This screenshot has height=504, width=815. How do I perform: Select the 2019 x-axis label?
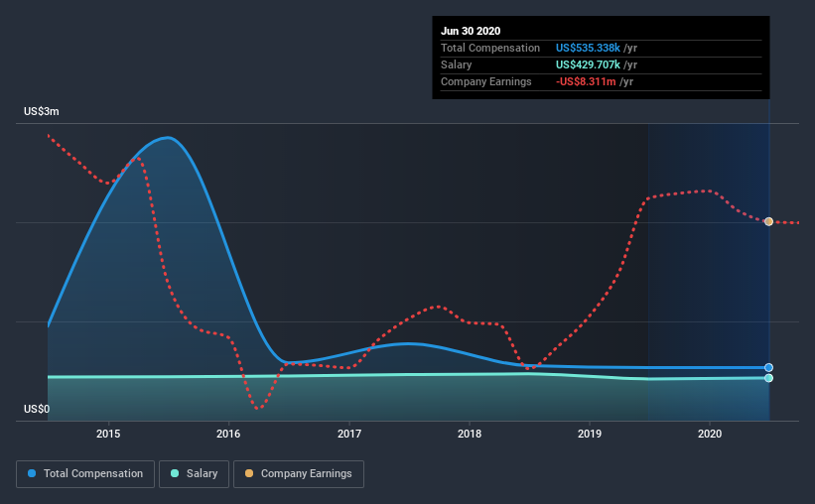pyautogui.click(x=590, y=434)
